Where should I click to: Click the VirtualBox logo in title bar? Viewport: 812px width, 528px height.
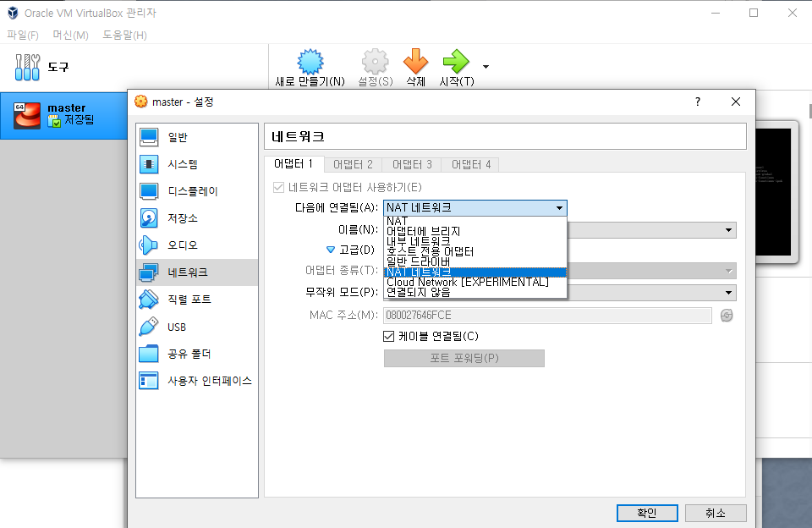13,13
